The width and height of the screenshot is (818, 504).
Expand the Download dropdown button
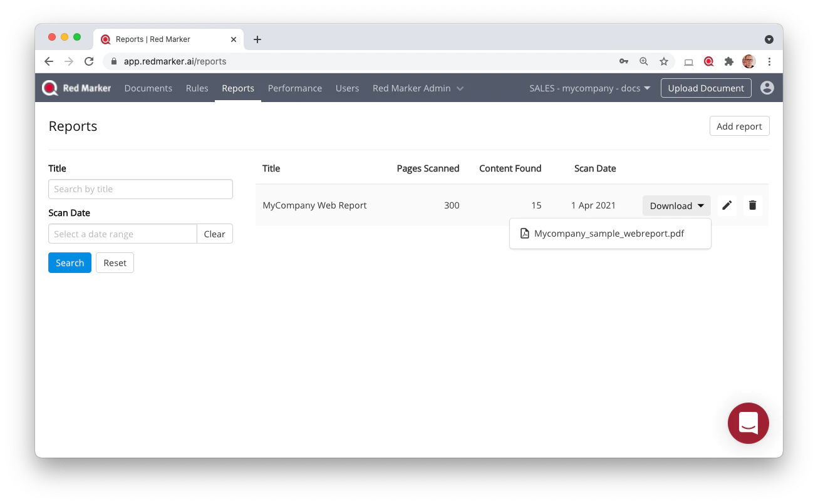coord(676,205)
